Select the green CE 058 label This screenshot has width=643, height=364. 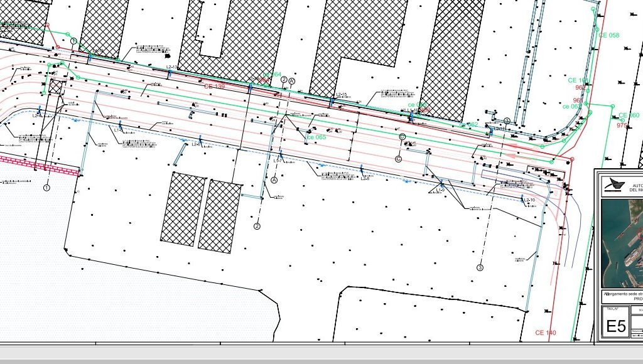[608, 35]
